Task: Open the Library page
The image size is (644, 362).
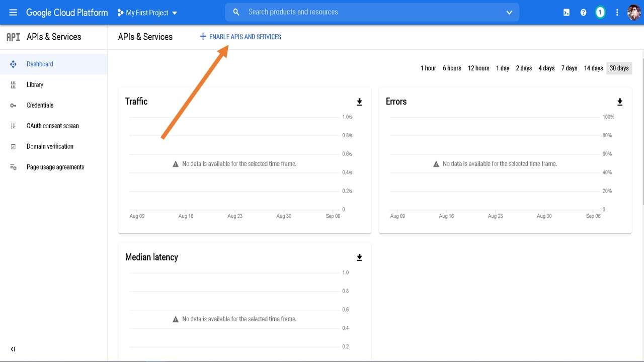Action: coord(35,84)
